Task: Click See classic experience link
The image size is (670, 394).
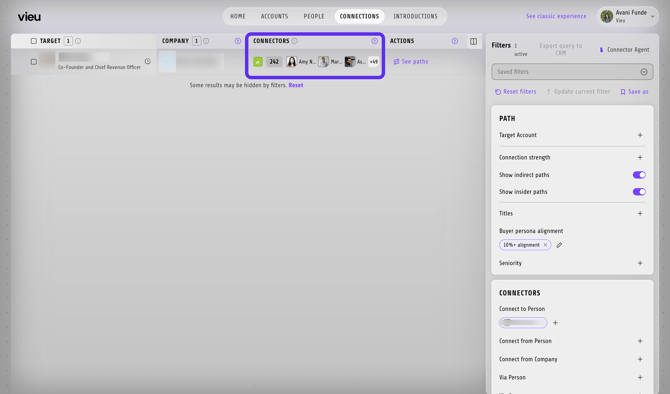Action: [x=556, y=16]
